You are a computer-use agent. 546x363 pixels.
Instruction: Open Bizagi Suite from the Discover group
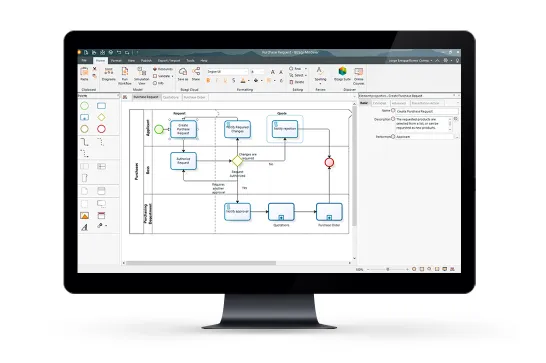[342, 74]
